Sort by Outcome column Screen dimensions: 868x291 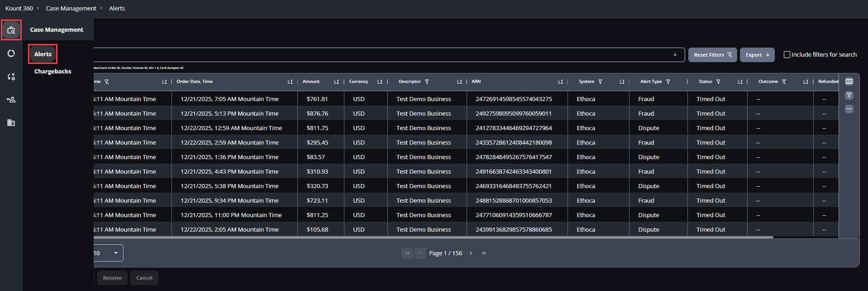coord(806,82)
